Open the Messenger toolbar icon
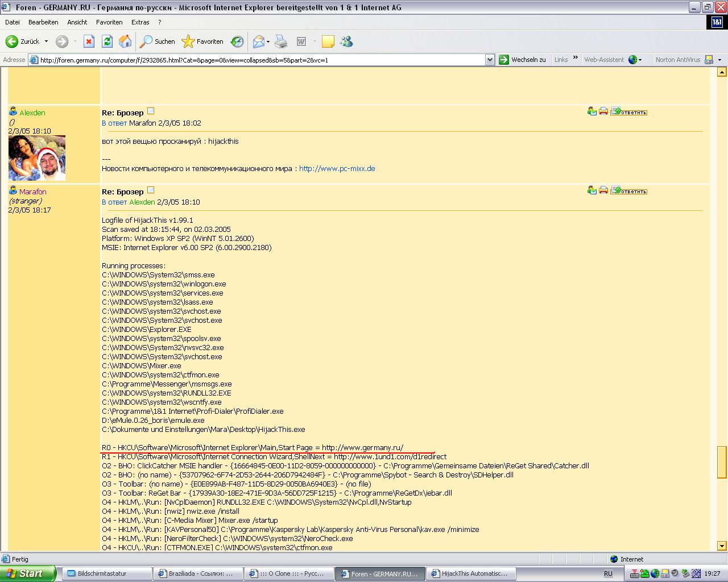This screenshot has width=728, height=582. click(x=346, y=41)
